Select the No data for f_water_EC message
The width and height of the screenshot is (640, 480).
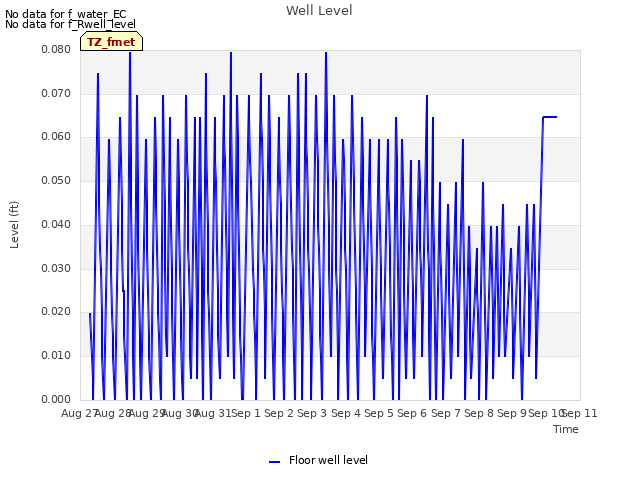point(66,14)
